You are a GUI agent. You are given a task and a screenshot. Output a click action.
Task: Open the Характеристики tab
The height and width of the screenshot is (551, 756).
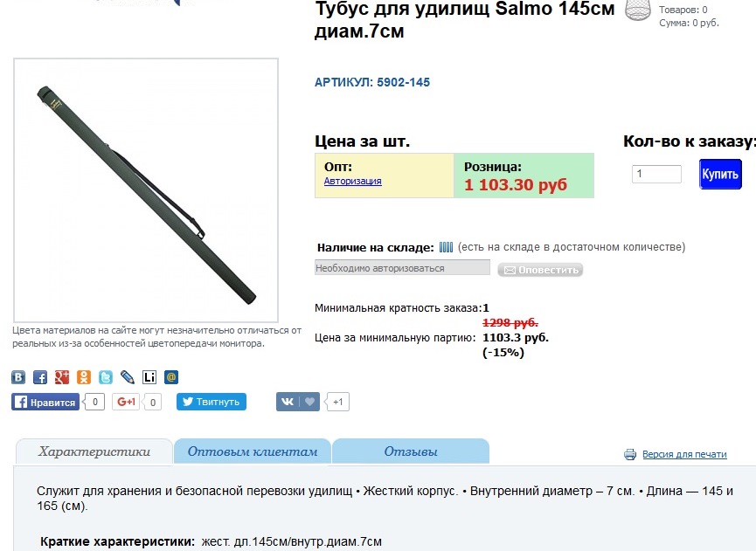(94, 451)
